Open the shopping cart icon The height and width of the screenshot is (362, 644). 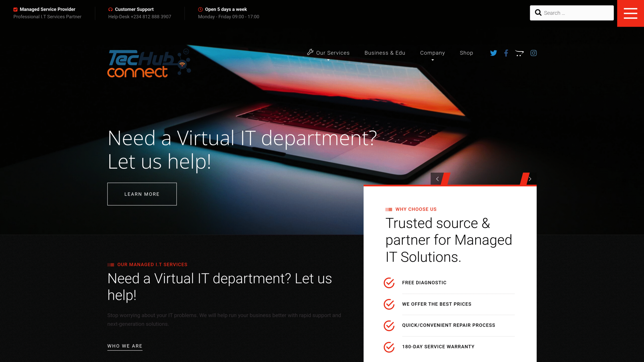[x=519, y=53]
